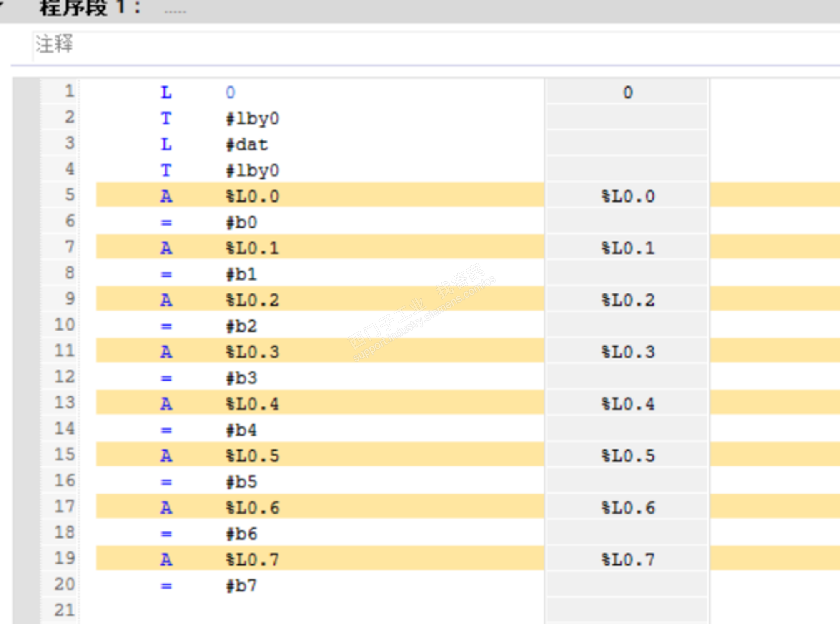Viewport: 840px width, 624px height.
Task: Select highlighted %L0.0 operand on line 5
Action: pyautogui.click(x=252, y=196)
